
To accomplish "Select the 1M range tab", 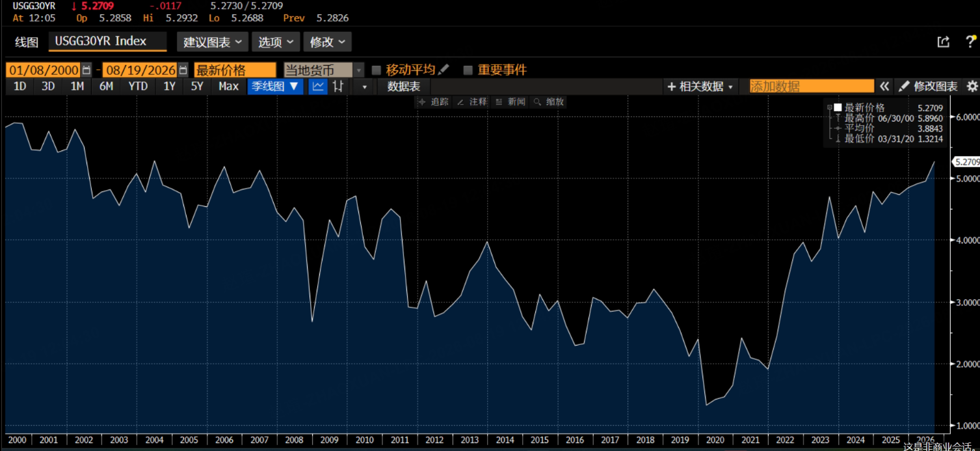I will click(77, 87).
